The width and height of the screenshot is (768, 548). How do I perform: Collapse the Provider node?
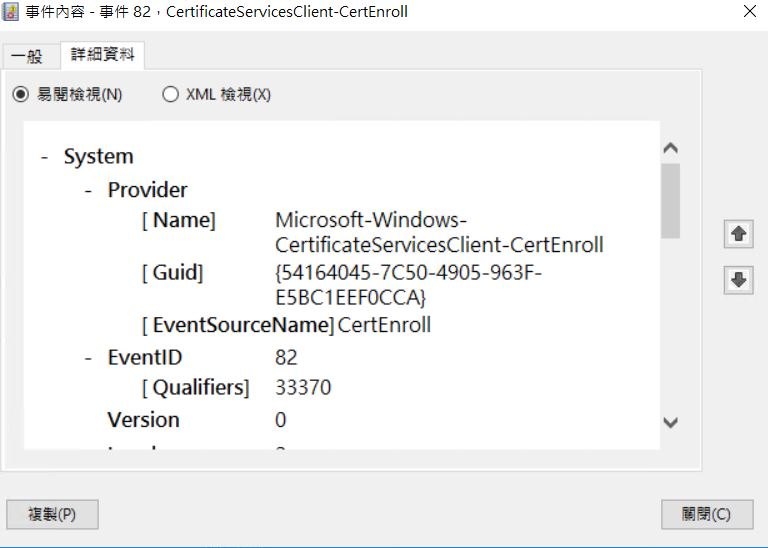(88, 191)
